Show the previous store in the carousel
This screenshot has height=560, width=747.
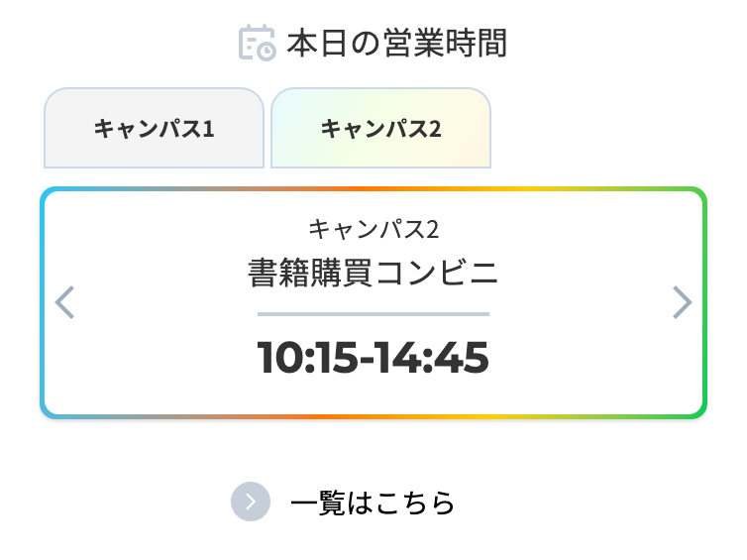click(x=64, y=302)
